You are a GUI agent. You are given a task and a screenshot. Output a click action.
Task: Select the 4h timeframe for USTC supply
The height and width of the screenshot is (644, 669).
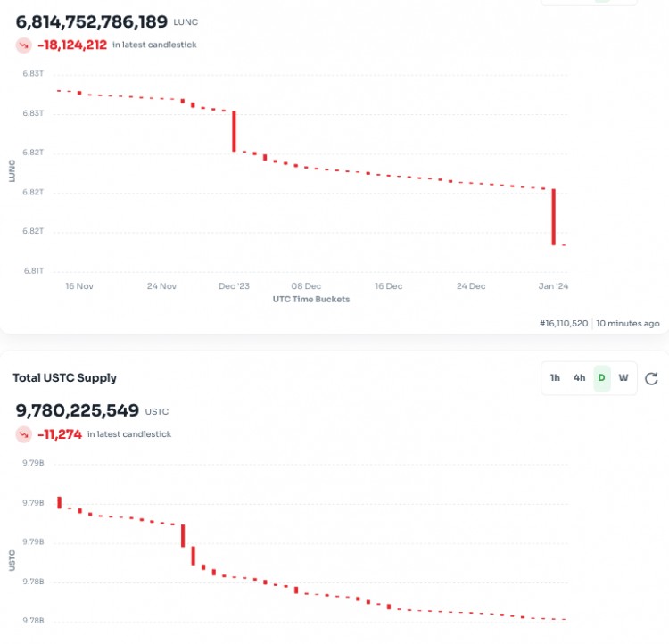click(579, 378)
